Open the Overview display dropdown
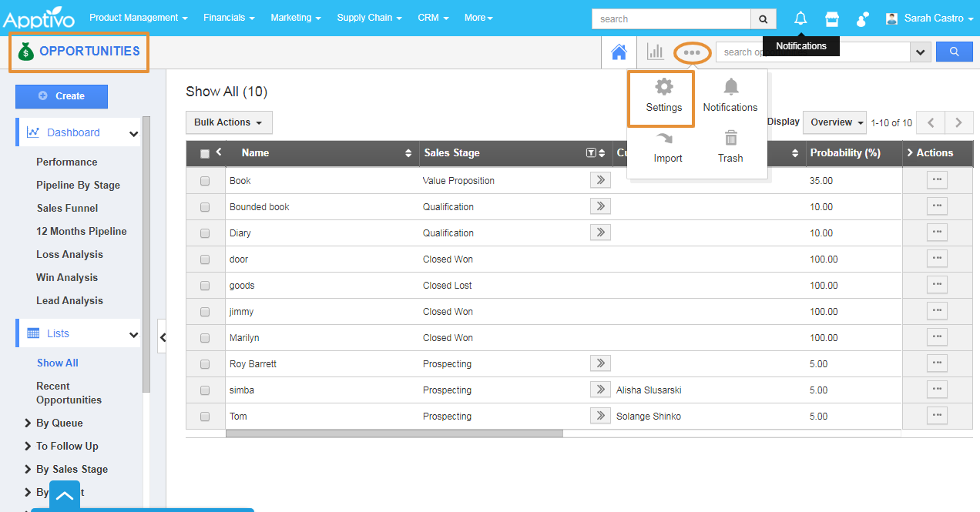The width and height of the screenshot is (980, 512). click(834, 122)
